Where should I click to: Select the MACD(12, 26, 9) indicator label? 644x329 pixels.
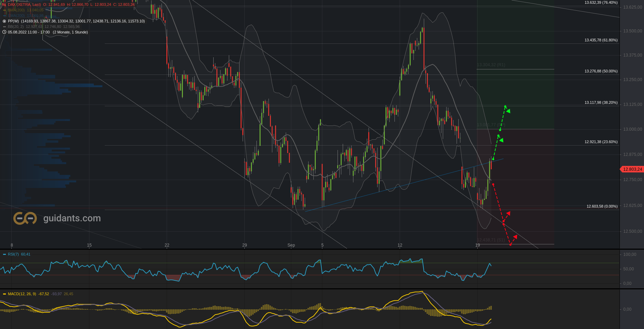click(22, 294)
